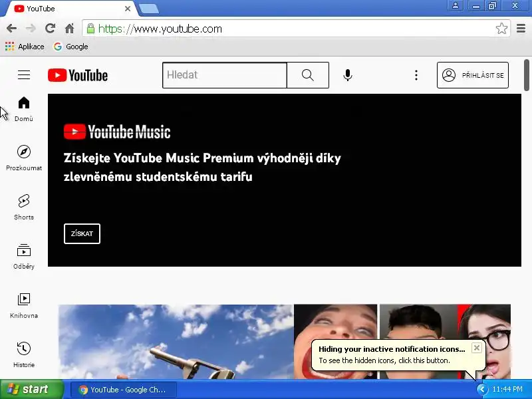The image size is (532, 399).
Task: Bookmark this page with the star
Action: pos(501,29)
